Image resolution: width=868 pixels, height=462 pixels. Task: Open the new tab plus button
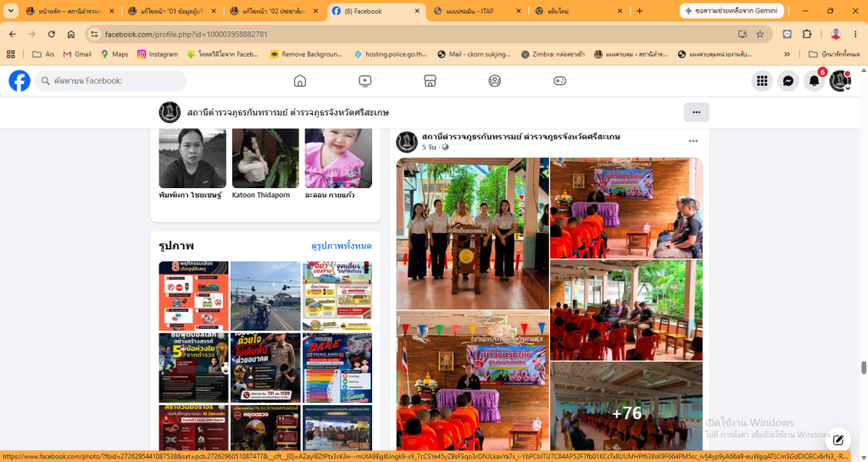tap(639, 11)
